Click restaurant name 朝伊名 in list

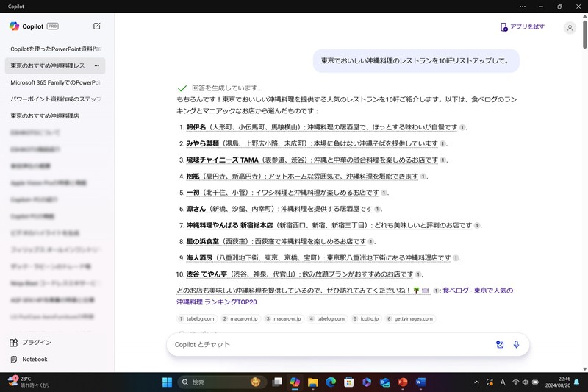pyautogui.click(x=196, y=127)
